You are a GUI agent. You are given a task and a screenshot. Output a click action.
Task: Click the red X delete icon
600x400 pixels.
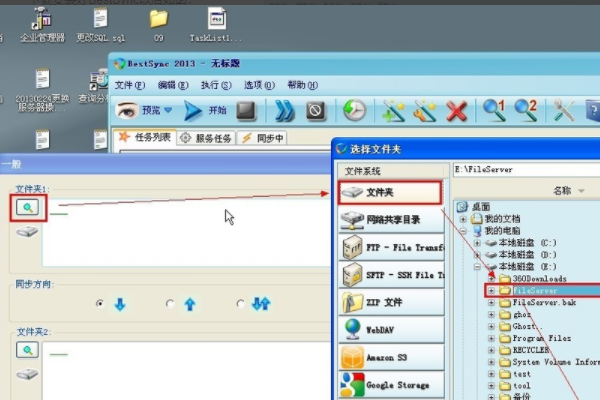coord(457,111)
